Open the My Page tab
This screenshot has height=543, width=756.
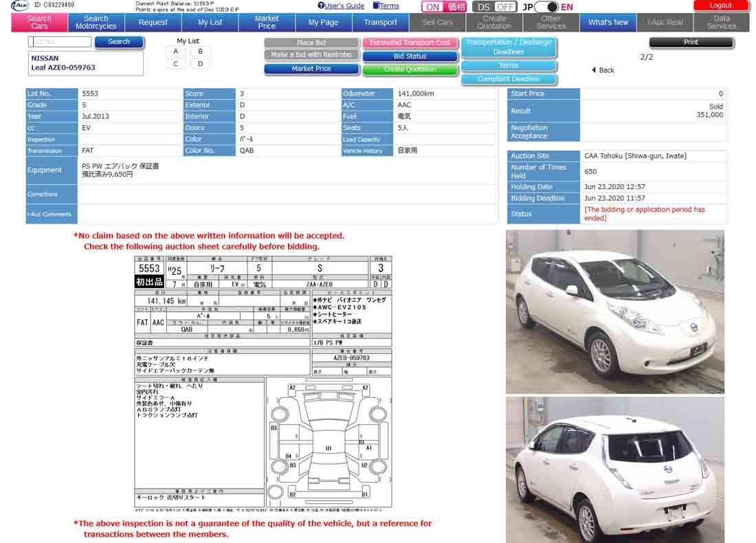coord(324,22)
